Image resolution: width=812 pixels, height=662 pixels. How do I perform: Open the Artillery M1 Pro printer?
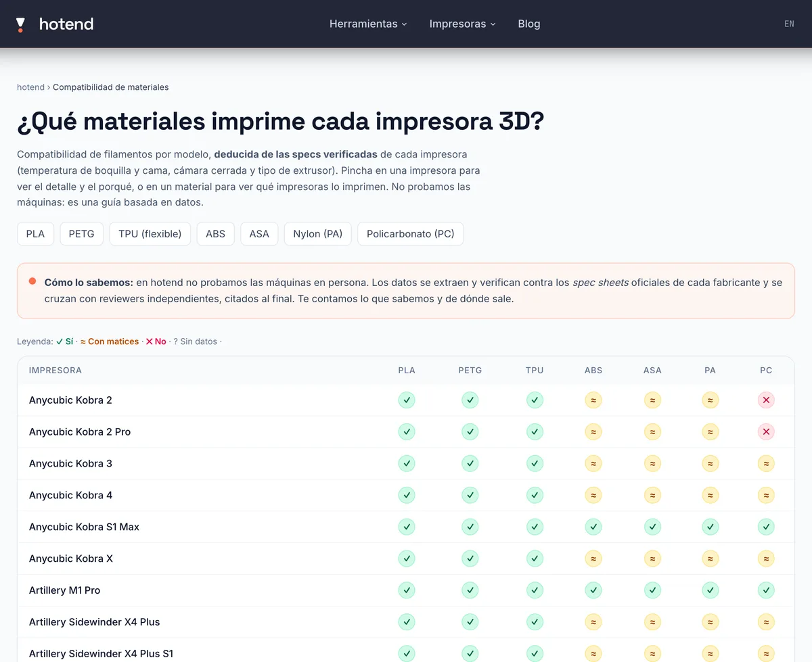click(x=64, y=591)
